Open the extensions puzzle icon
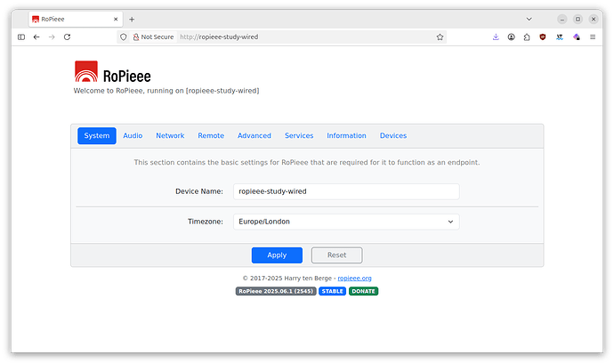Image resolution: width=614 pixels, height=364 pixels. click(x=527, y=36)
